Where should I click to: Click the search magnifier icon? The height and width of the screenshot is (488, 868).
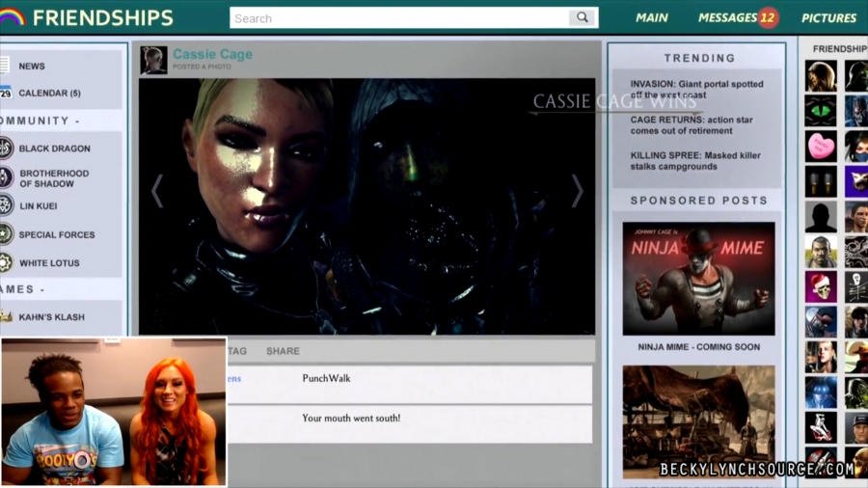(582, 17)
